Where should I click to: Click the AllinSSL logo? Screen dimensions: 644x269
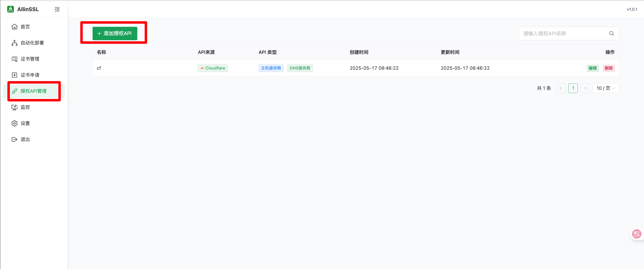(11, 9)
